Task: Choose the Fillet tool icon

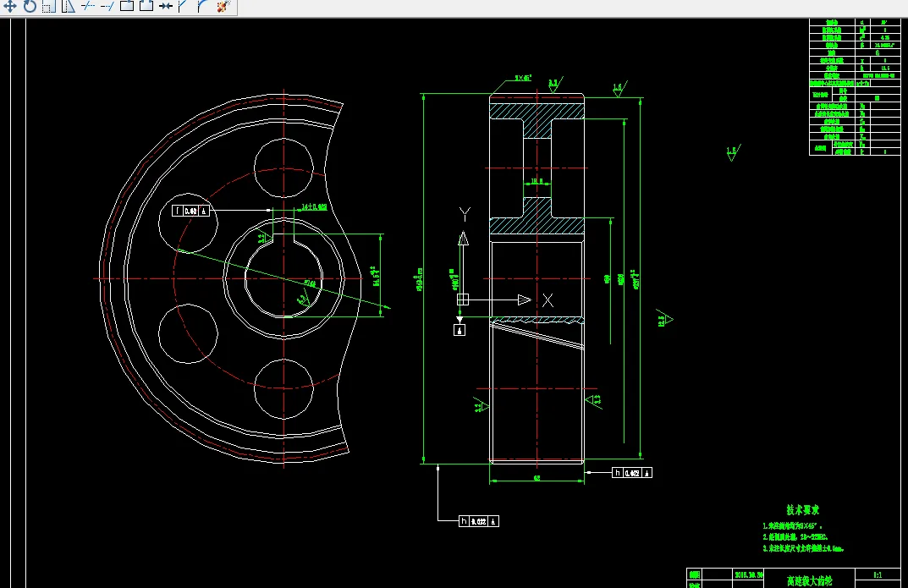Action: tap(203, 7)
